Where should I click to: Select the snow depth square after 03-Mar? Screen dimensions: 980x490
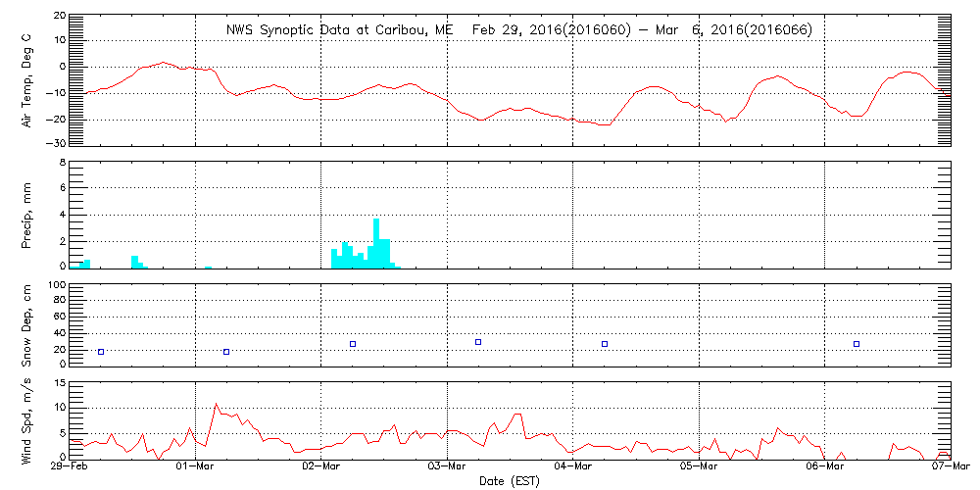click(478, 342)
